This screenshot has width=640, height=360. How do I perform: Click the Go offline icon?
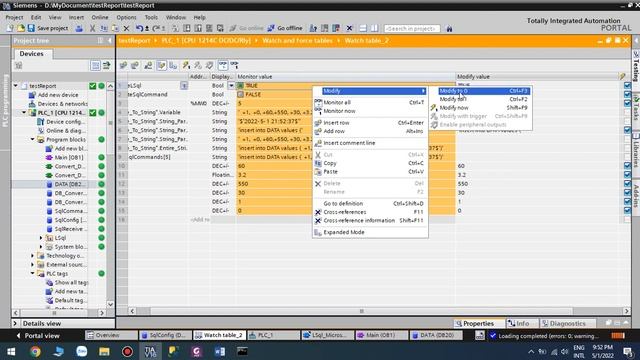[x=271, y=28]
